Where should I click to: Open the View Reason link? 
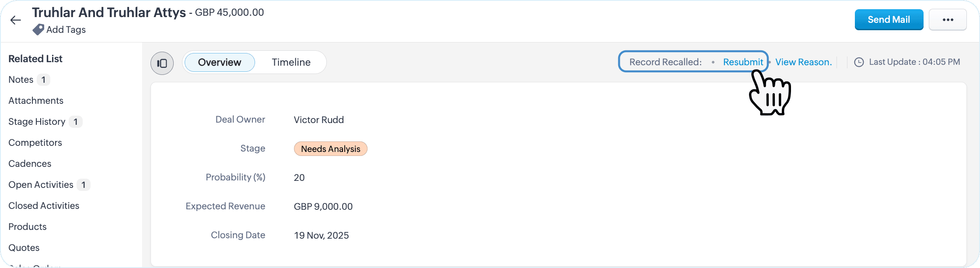[803, 62]
